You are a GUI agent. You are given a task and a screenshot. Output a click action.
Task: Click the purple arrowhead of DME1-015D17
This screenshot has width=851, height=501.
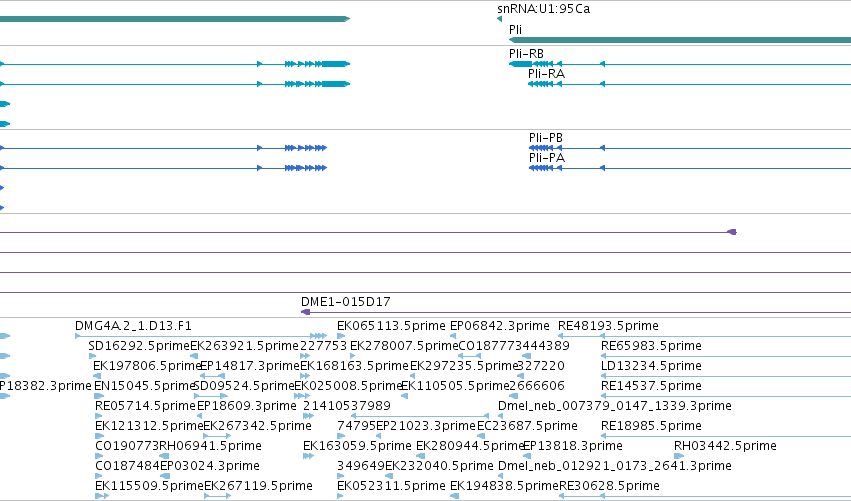click(305, 312)
